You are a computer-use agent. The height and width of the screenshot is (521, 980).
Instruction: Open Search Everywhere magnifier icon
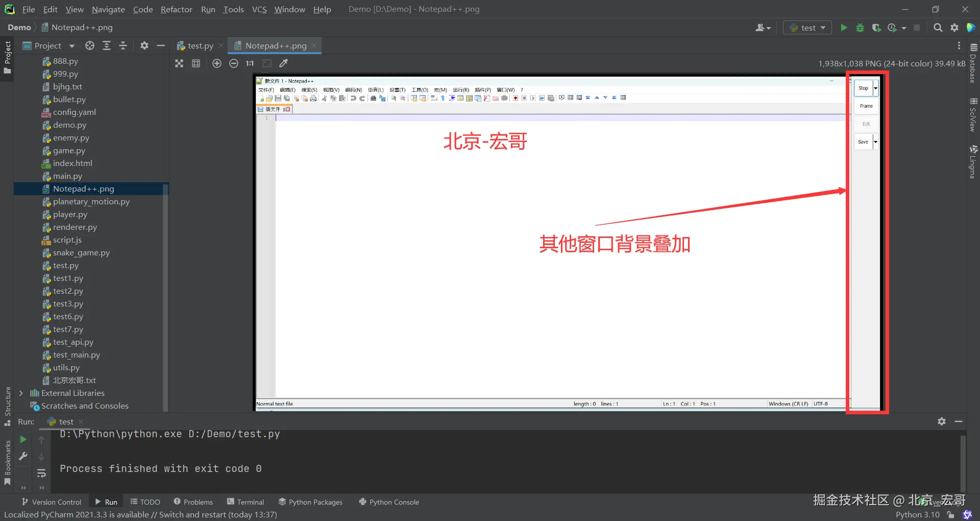coord(938,28)
